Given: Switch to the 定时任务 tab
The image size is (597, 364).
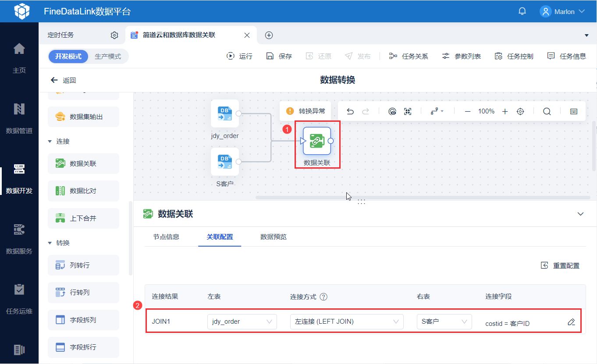Looking at the screenshot, I should pyautogui.click(x=61, y=35).
